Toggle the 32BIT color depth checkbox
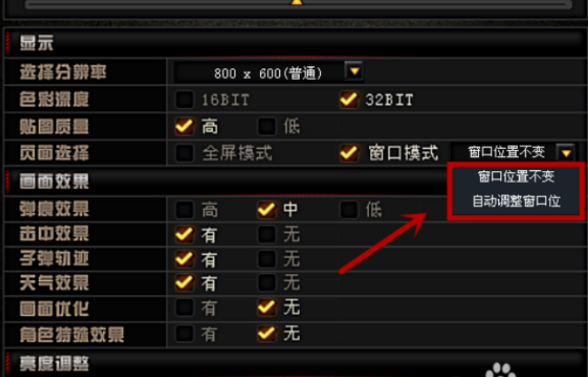This screenshot has width=588, height=377. (x=349, y=99)
